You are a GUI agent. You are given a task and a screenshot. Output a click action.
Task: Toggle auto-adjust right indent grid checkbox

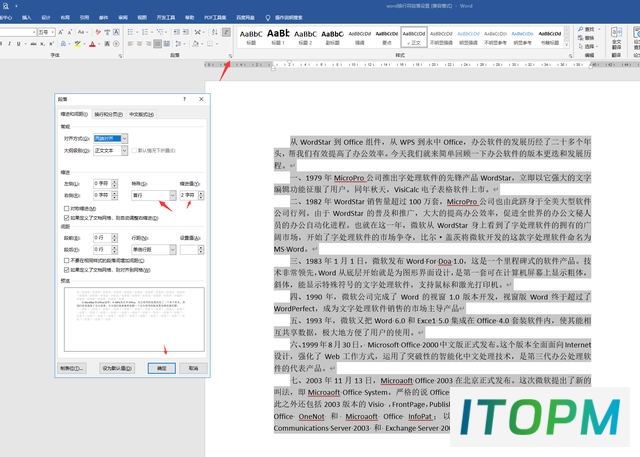point(67,218)
